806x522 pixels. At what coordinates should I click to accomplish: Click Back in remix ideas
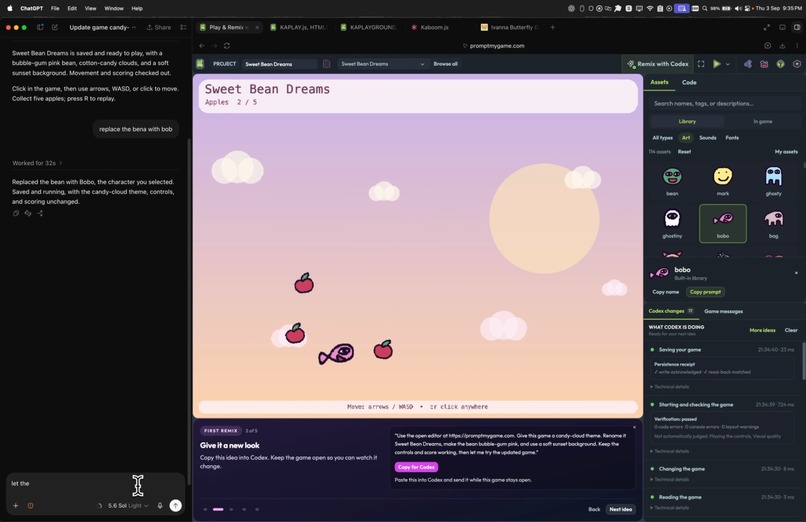tap(594, 509)
